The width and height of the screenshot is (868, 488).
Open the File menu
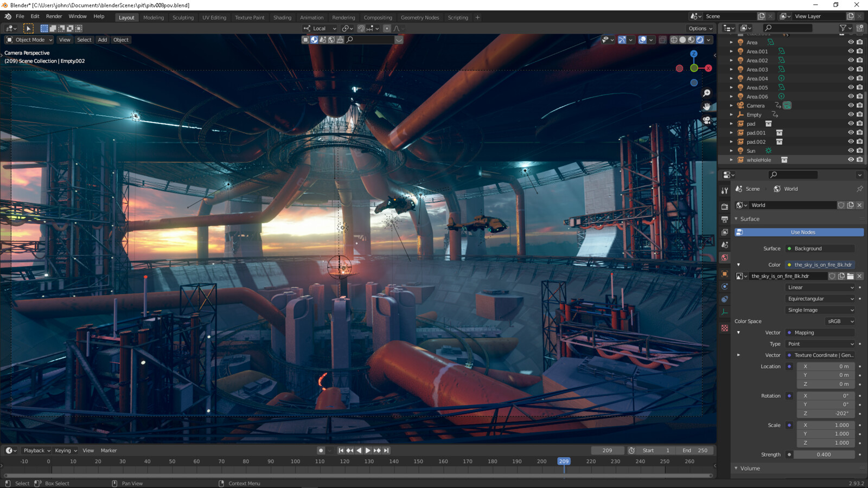20,16
